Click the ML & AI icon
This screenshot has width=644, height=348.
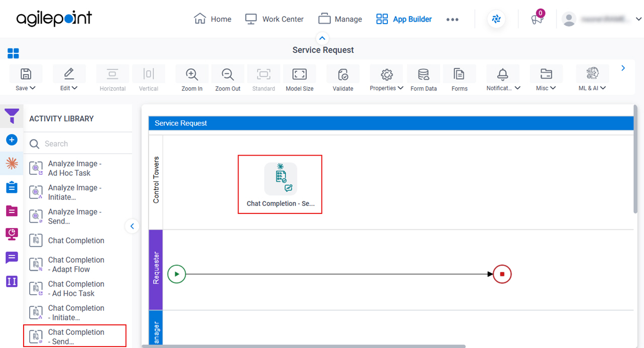[x=592, y=74]
